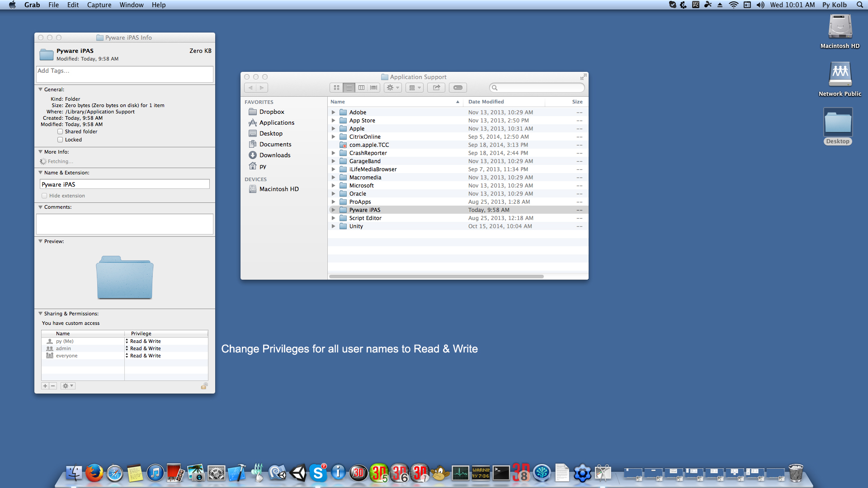The width and height of the screenshot is (868, 488).
Task: Toggle the Locked checkbox
Action: 60,140
